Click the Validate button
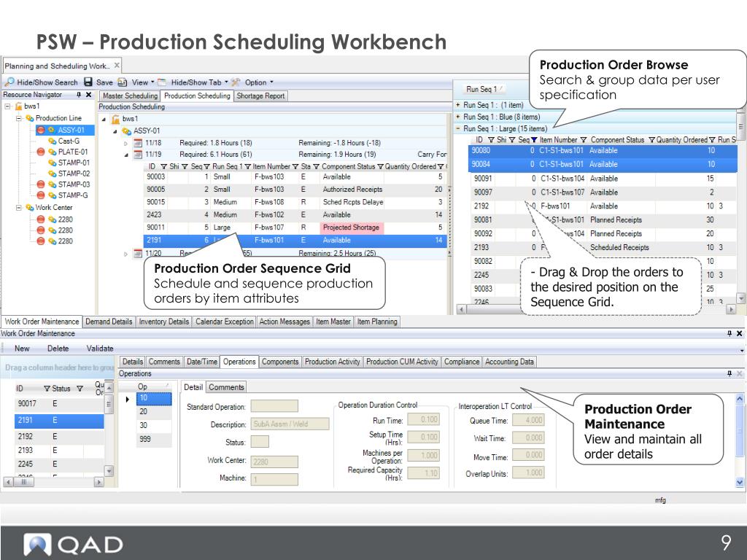747x560 pixels. click(x=100, y=349)
